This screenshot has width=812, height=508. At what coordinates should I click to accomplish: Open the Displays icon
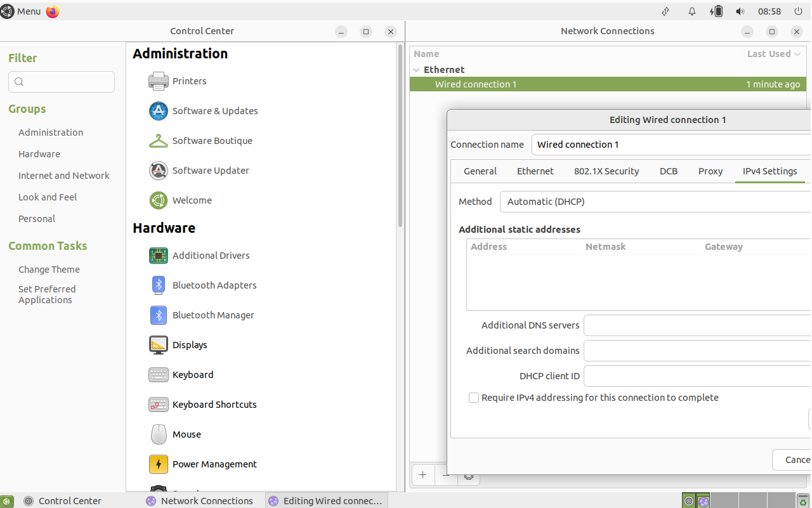(x=158, y=345)
